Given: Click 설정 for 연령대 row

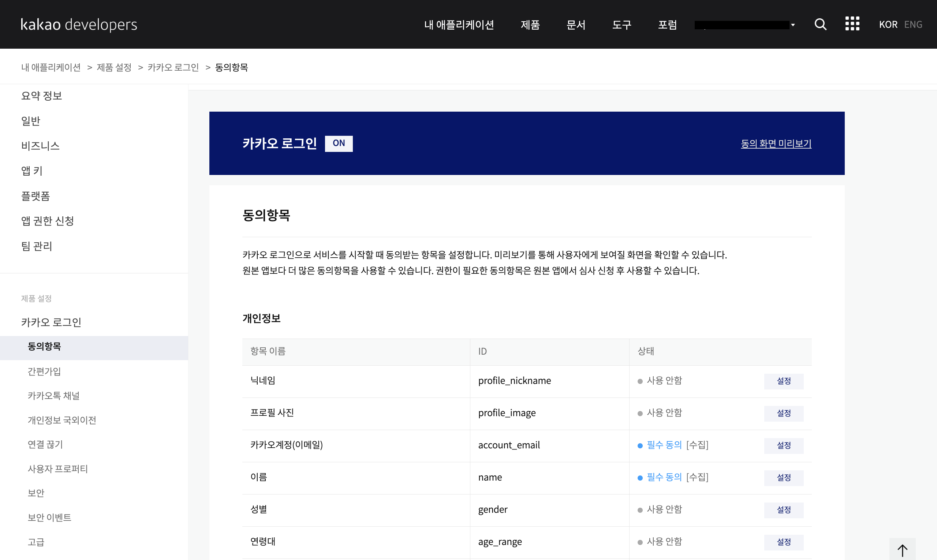Looking at the screenshot, I should [783, 542].
